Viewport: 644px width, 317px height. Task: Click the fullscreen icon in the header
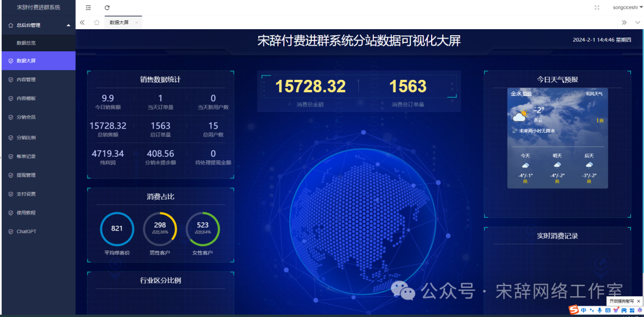tap(597, 7)
